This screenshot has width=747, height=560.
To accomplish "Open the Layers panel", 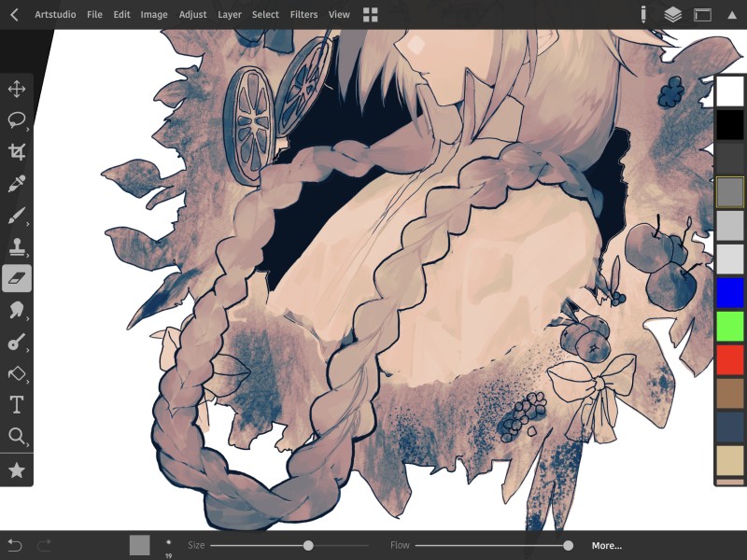I will 672,15.
